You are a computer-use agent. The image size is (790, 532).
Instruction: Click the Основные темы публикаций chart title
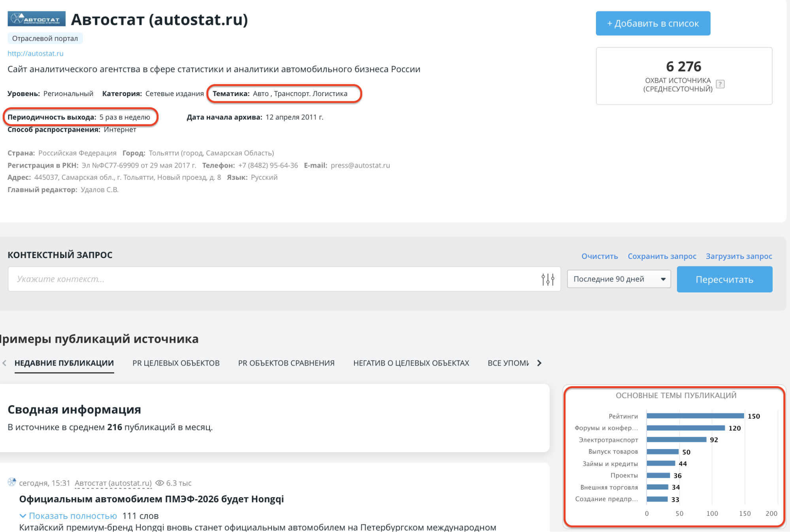point(676,395)
